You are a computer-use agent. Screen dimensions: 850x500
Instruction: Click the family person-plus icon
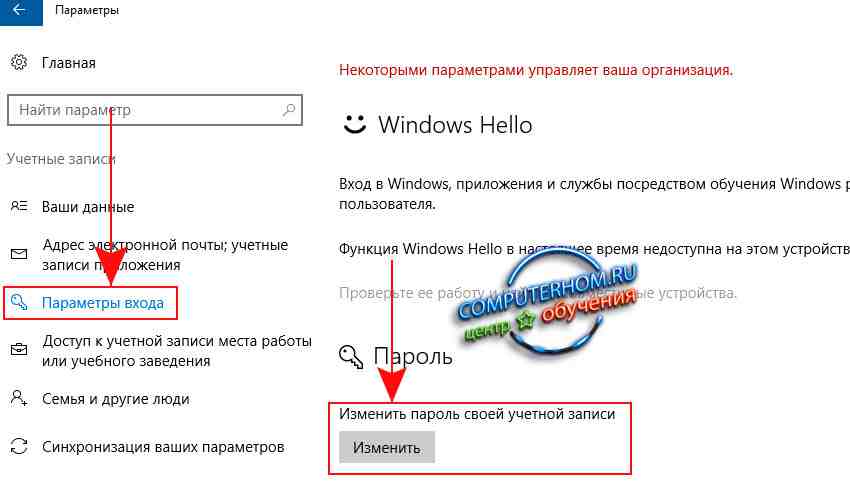(x=19, y=398)
